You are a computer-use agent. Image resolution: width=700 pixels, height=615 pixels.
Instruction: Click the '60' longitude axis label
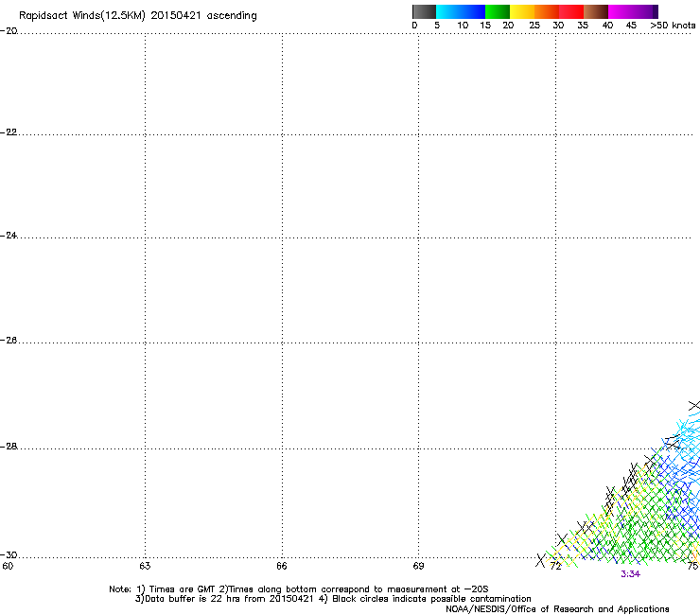8,566
